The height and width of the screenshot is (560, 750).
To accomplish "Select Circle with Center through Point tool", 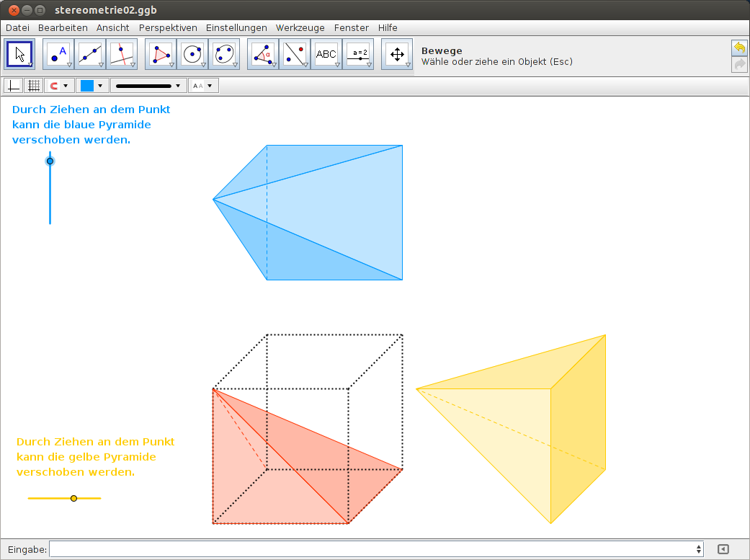I will [192, 54].
